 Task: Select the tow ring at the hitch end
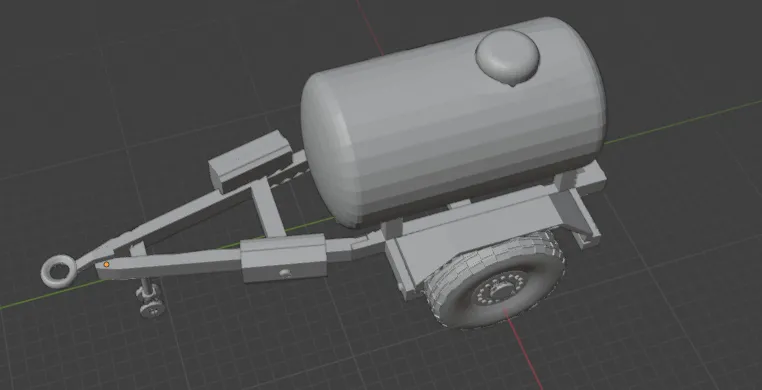(x=59, y=271)
